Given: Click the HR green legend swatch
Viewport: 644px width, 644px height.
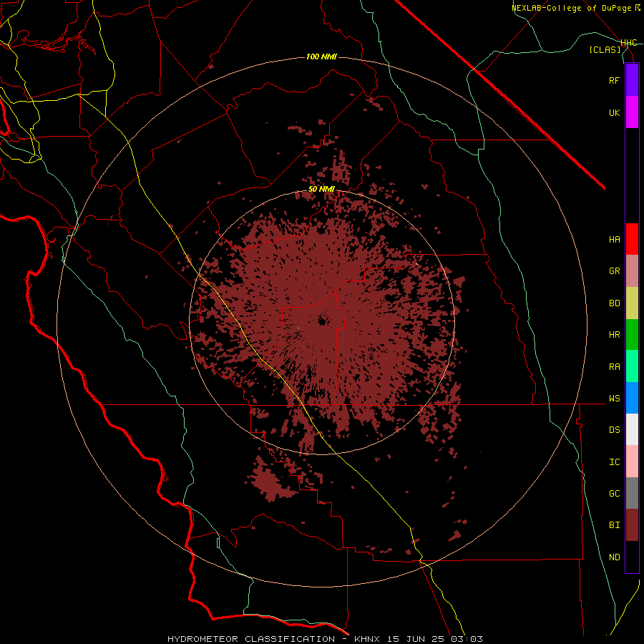Looking at the screenshot, I should click(632, 335).
